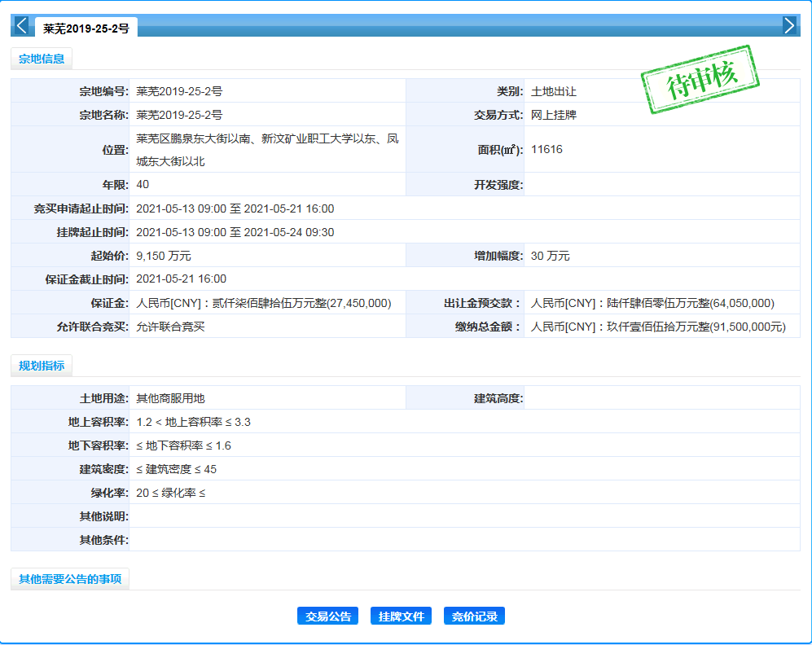
Task: Click the next-parcel right arrow icon
Action: 788,25
